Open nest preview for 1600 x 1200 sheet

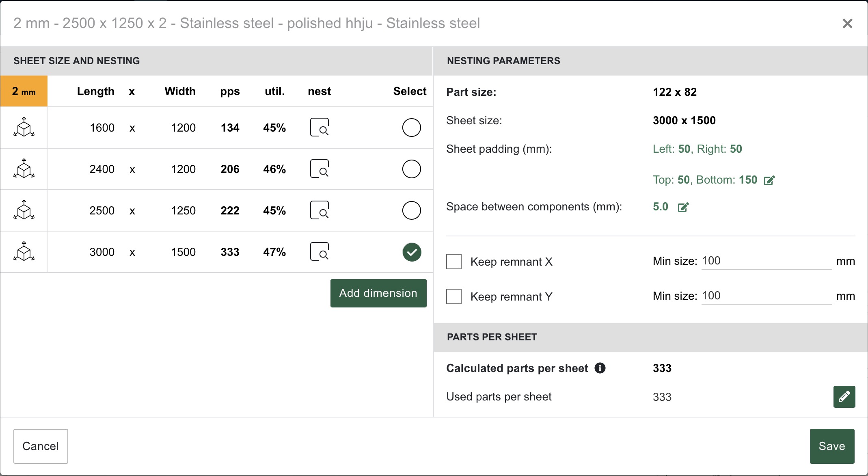click(x=320, y=128)
